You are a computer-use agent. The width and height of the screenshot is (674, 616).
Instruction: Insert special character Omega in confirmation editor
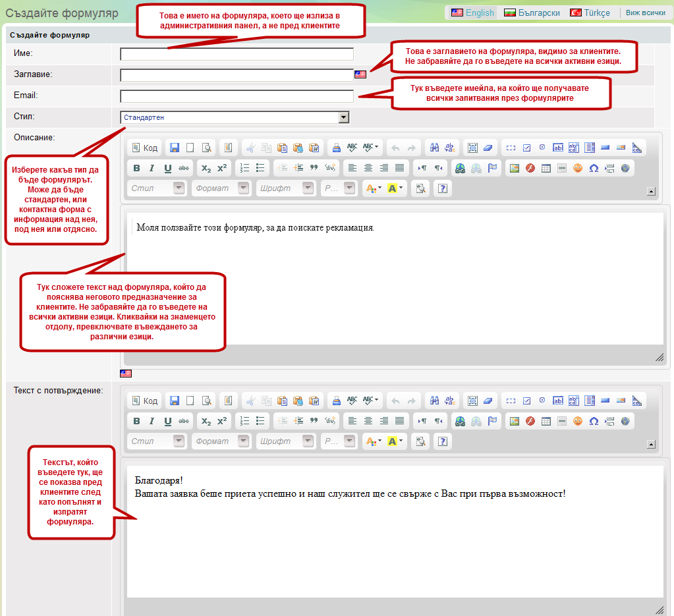594,421
